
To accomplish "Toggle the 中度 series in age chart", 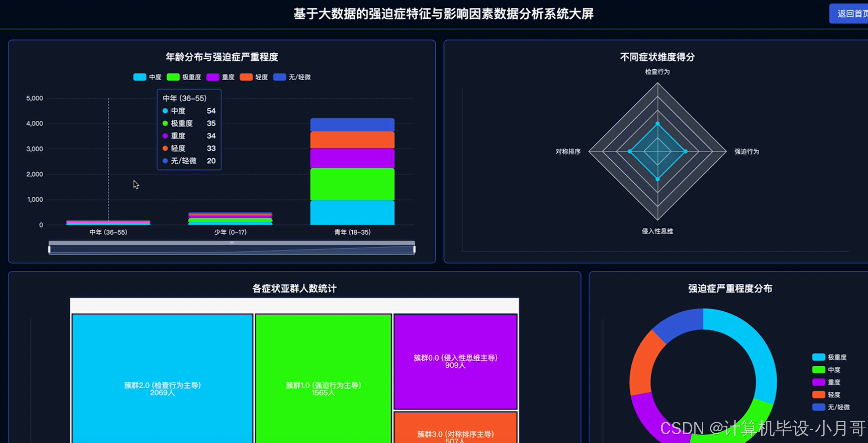I will point(148,77).
